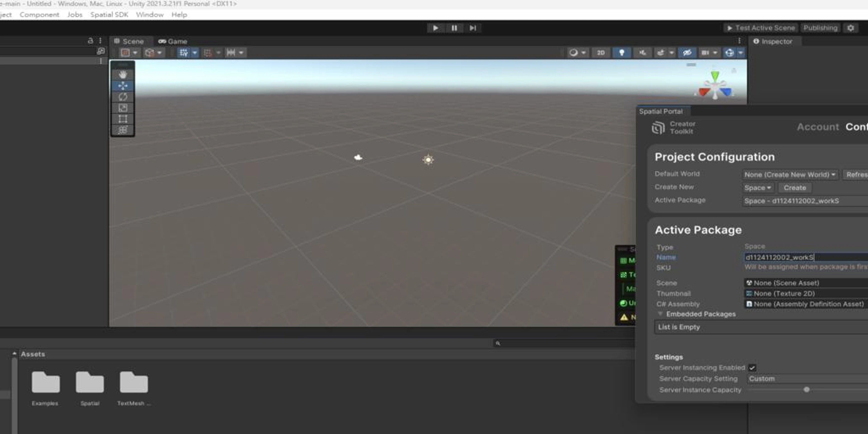
Task: Select the directional light sun gizmo
Action: click(428, 160)
